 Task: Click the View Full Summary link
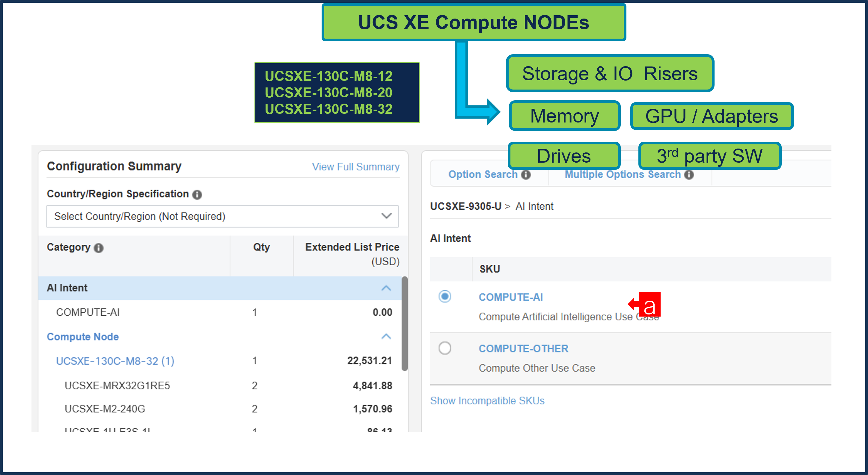(356, 167)
